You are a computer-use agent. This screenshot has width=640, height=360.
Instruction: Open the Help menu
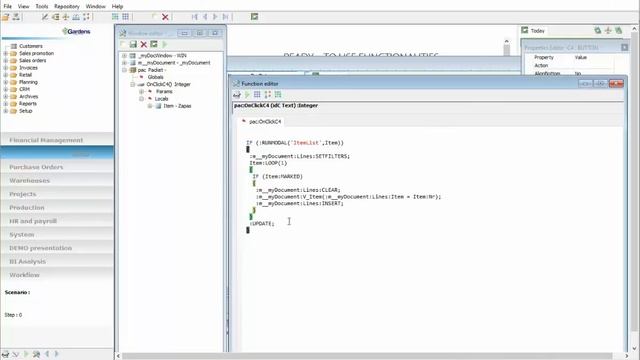(117, 6)
